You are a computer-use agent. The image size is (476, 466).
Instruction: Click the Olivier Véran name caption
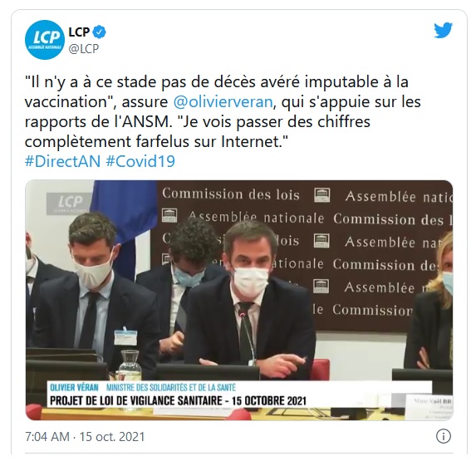(74, 387)
